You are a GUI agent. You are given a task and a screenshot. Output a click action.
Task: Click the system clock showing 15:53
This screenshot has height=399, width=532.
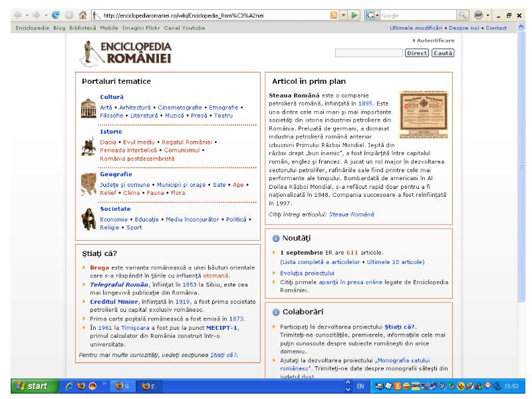point(511,386)
